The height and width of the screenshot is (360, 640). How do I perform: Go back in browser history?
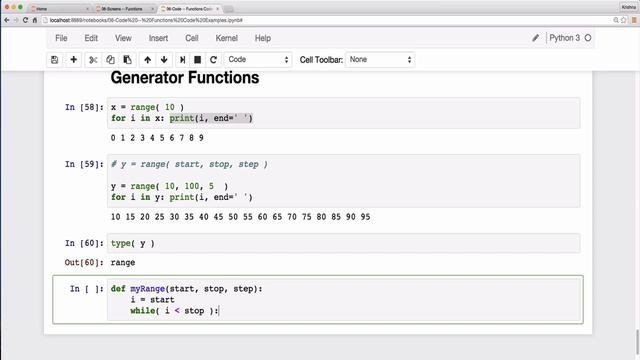click(x=7, y=20)
